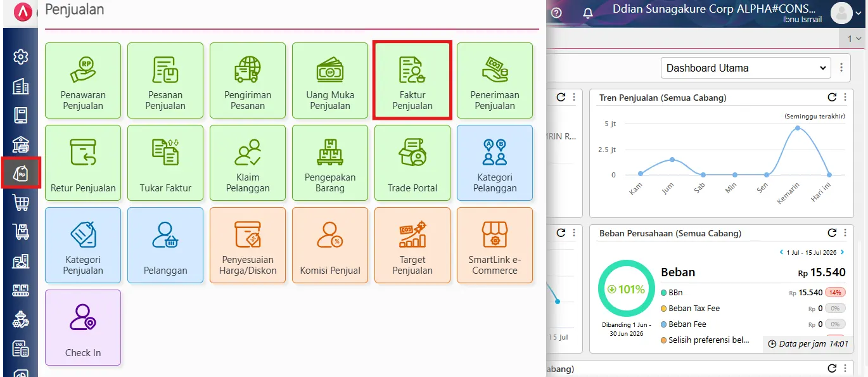Screen dimensions: 868x377
Task: Open Klaim Pelanggan tile
Action: click(248, 163)
